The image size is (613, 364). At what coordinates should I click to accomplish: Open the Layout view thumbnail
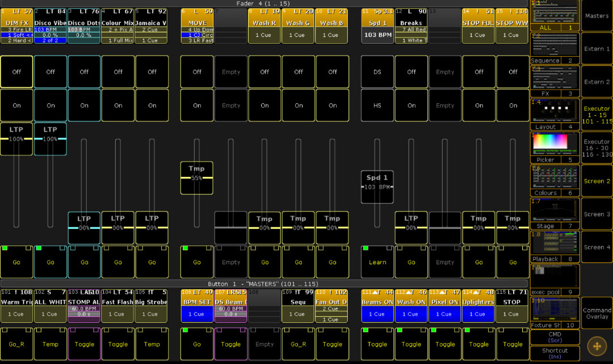[555, 115]
